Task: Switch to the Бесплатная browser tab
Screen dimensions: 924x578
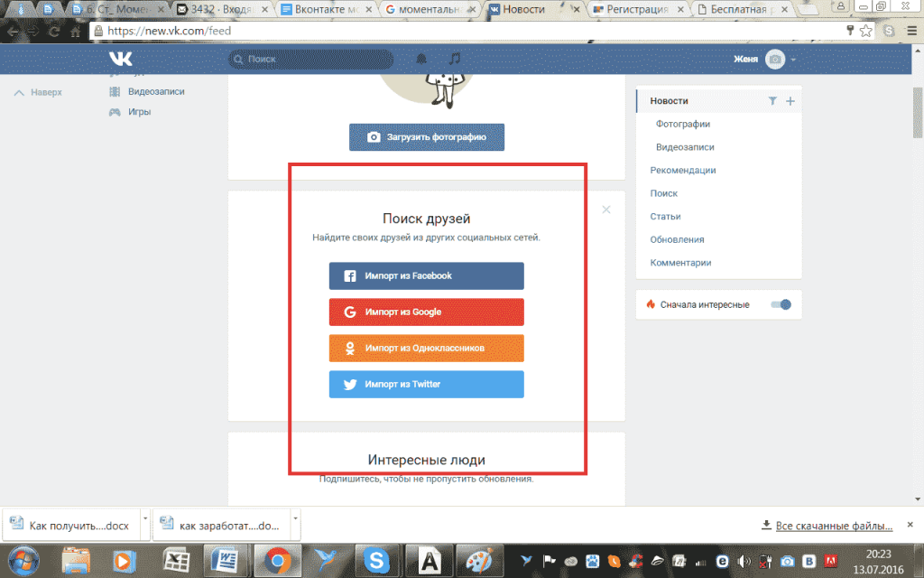Action: pos(742,9)
